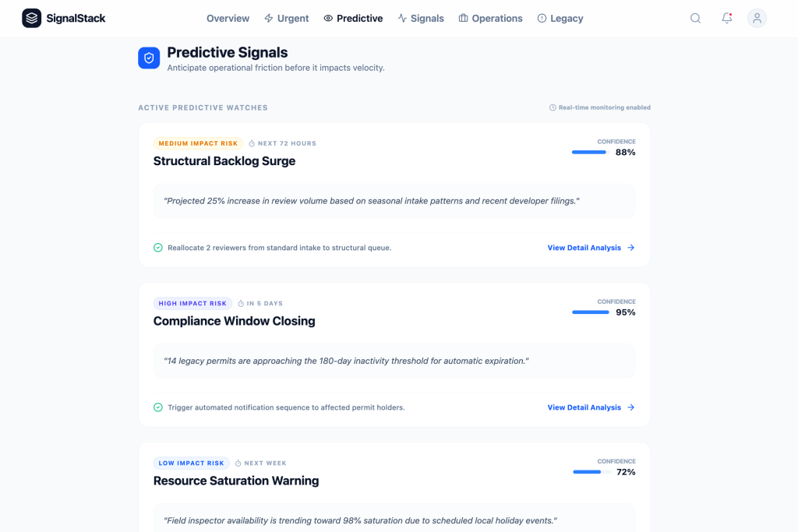Click the arrow after first View Detail Analysis
Image resolution: width=798 pixels, height=532 pixels.
coord(631,248)
